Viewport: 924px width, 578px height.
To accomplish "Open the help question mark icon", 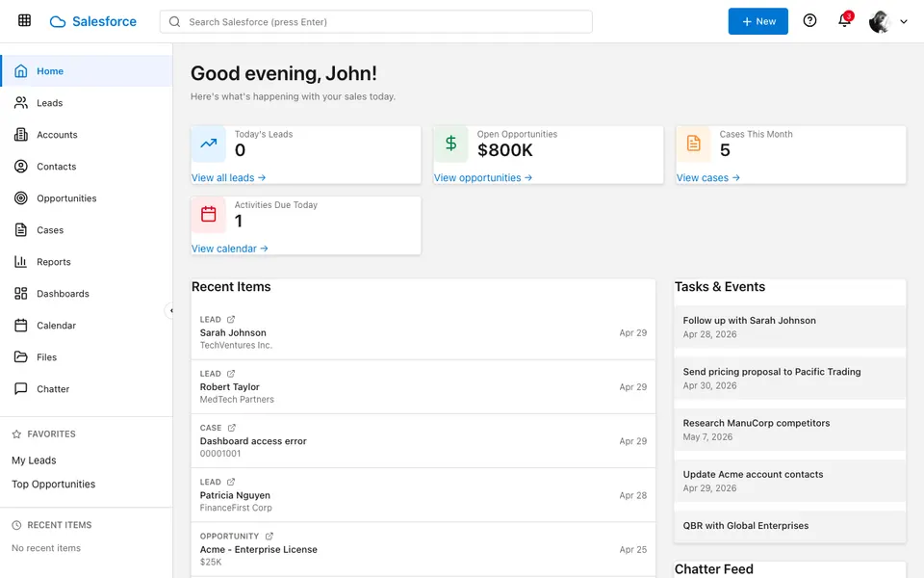I will tap(809, 21).
